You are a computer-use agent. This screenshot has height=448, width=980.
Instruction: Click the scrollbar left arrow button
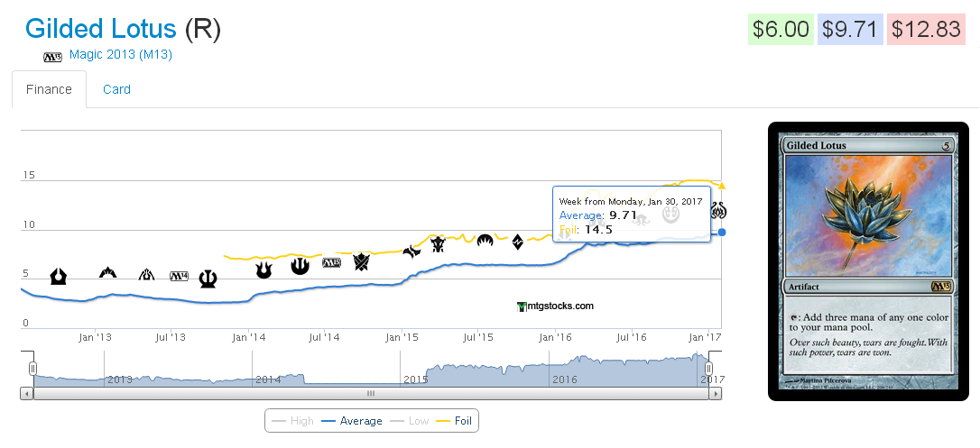(27, 394)
